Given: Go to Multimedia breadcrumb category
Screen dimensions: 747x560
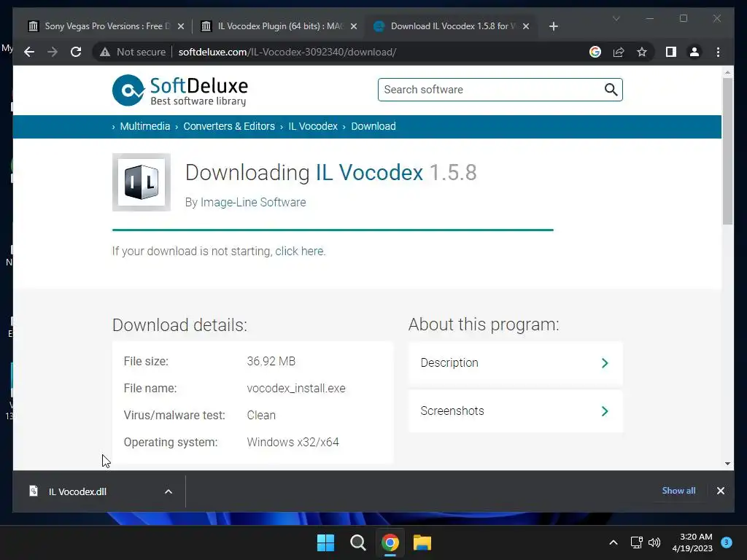Looking at the screenshot, I should [x=145, y=126].
